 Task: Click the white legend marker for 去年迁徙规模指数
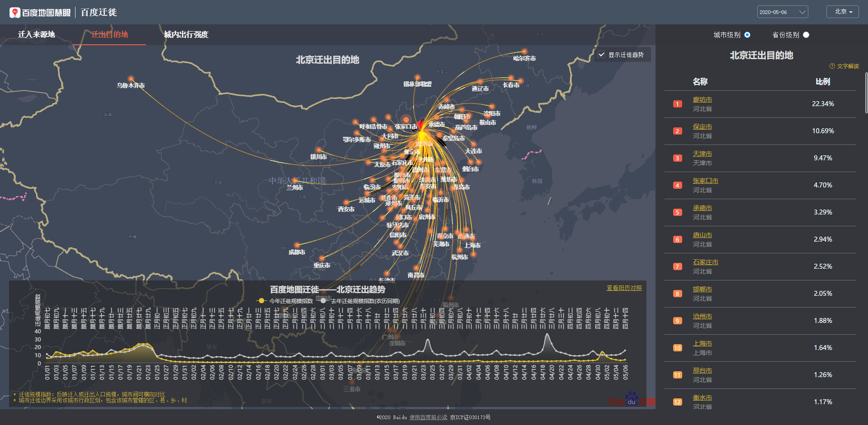pyautogui.click(x=323, y=301)
